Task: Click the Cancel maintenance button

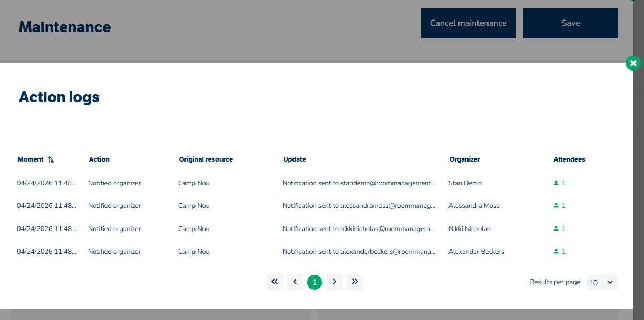Action: pos(468,23)
